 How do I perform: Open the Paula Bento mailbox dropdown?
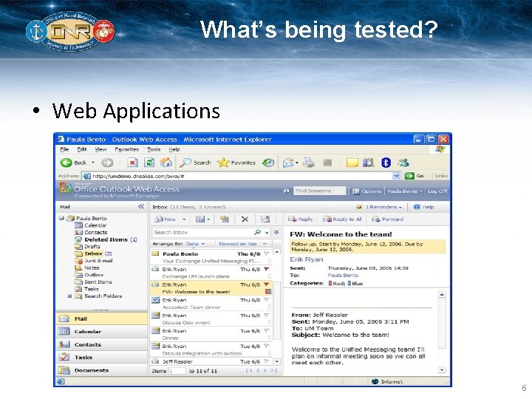(405, 191)
